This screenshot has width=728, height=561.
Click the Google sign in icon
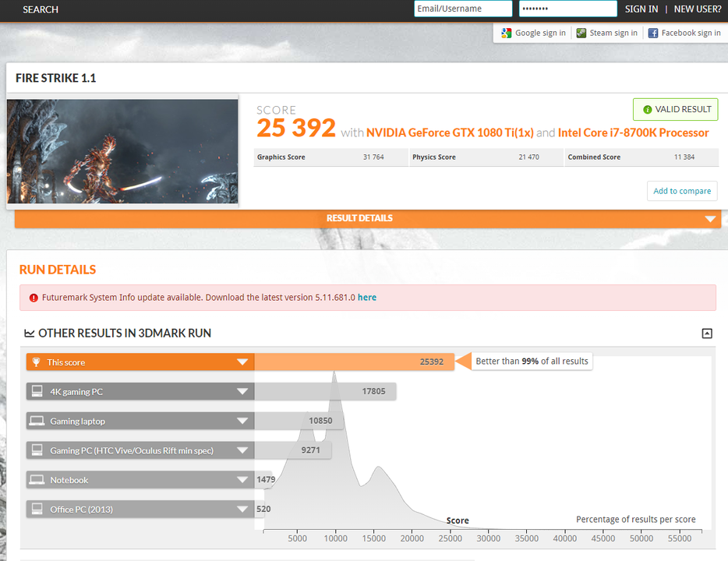point(506,33)
